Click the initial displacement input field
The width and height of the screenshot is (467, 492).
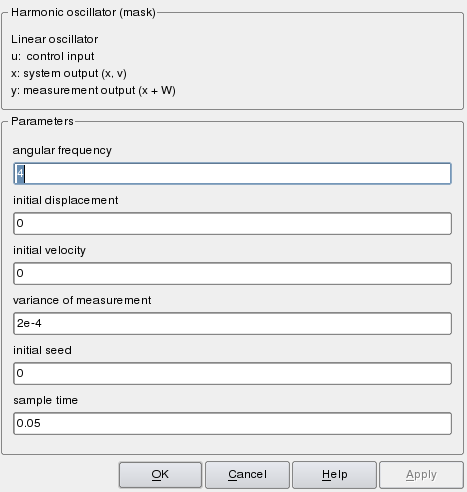click(x=232, y=223)
